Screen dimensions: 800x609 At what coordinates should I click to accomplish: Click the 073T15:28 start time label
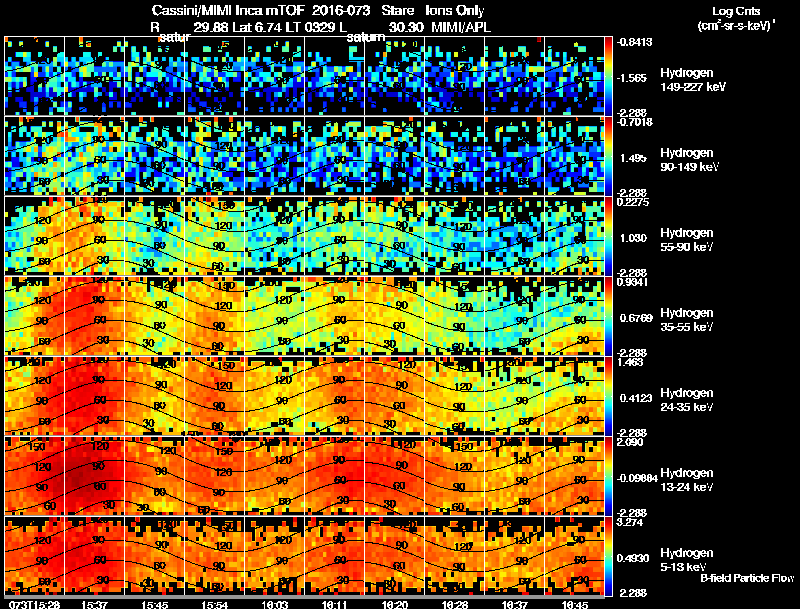tap(35, 604)
